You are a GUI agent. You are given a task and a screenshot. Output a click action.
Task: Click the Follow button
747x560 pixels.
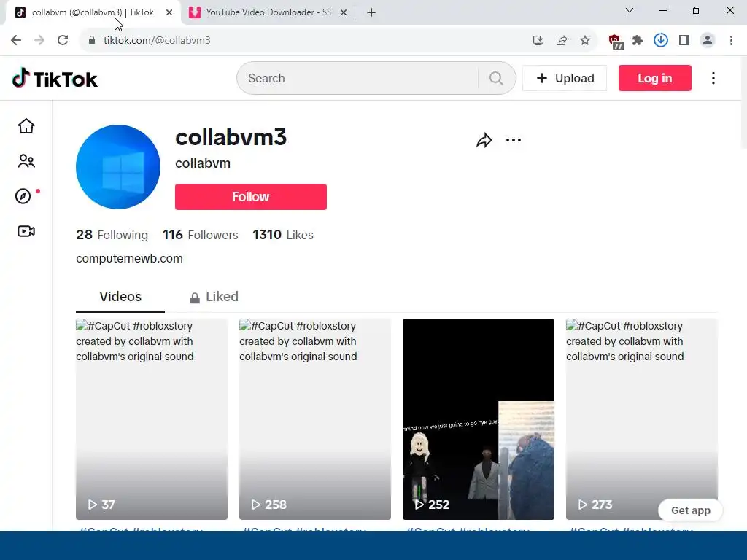tap(251, 197)
